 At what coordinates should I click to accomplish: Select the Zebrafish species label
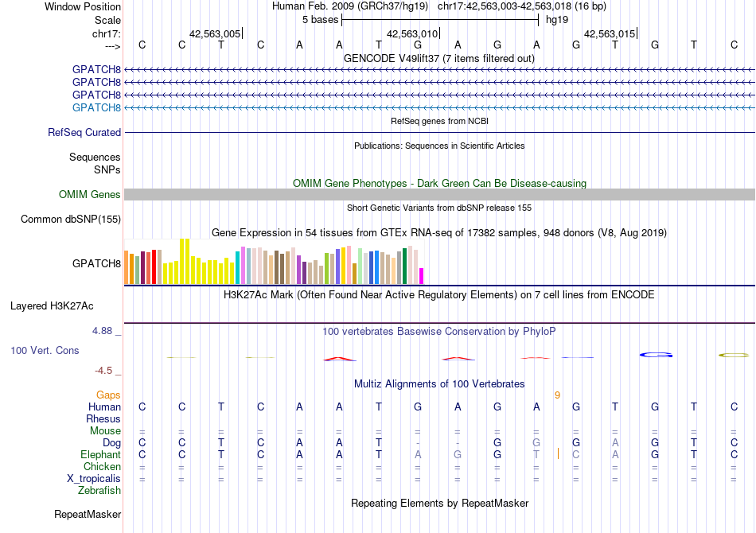click(x=99, y=491)
